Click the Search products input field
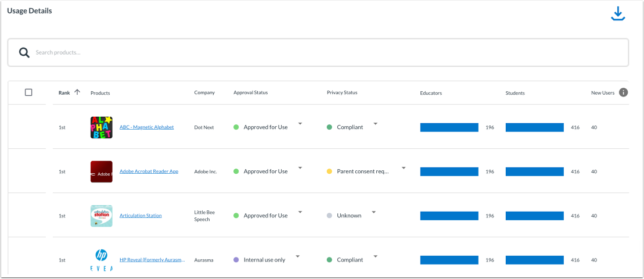The height and width of the screenshot is (279, 644). 318,52
